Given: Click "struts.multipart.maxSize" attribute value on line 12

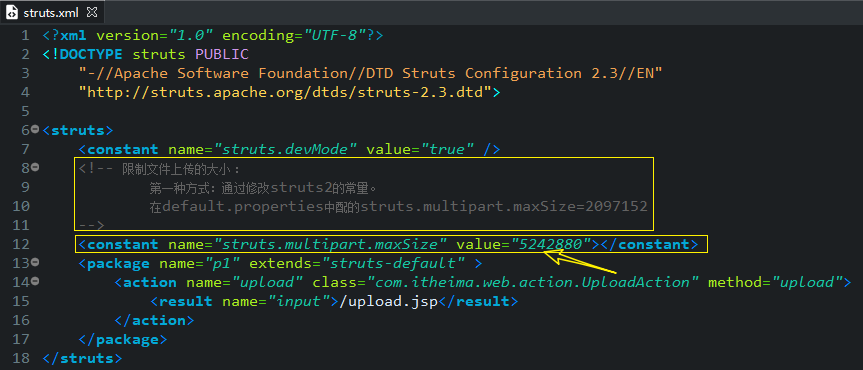Looking at the screenshot, I should coord(330,244).
